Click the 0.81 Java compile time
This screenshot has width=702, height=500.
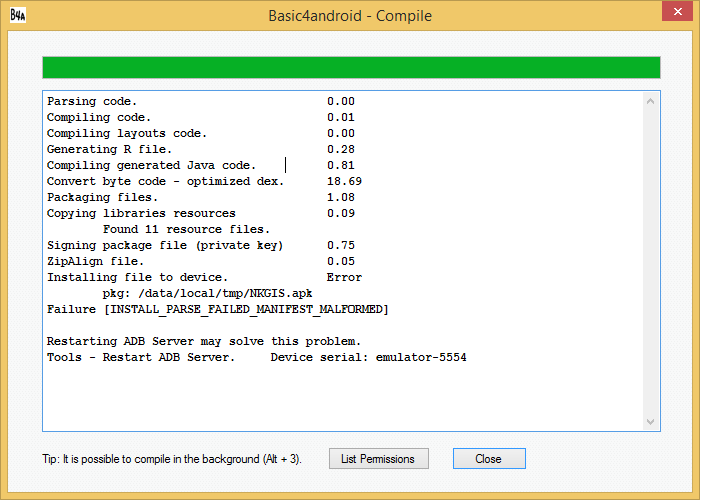[x=341, y=166]
